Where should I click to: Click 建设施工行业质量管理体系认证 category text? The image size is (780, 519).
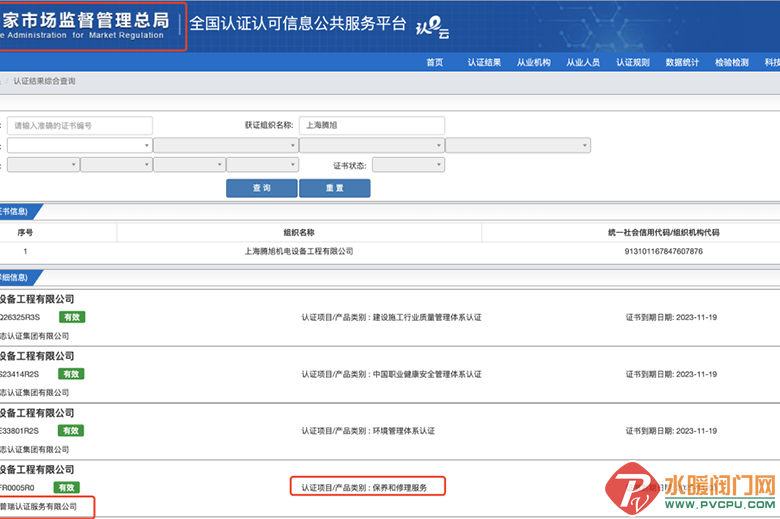[x=427, y=317]
